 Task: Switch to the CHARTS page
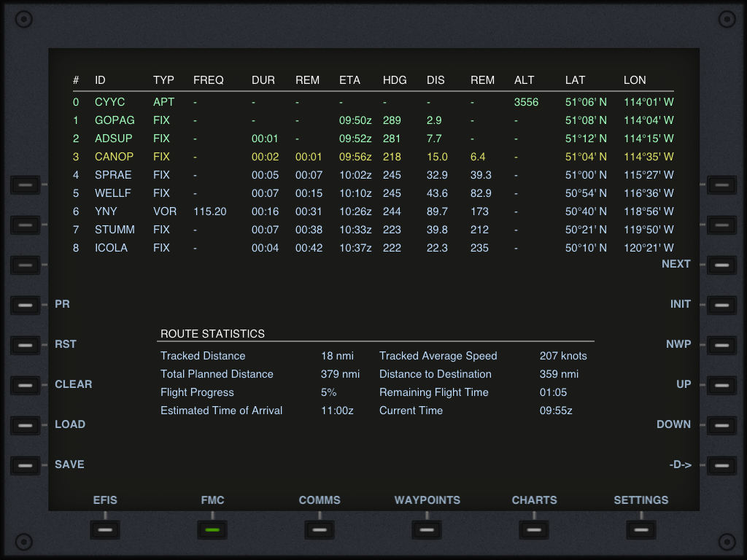pos(534,500)
